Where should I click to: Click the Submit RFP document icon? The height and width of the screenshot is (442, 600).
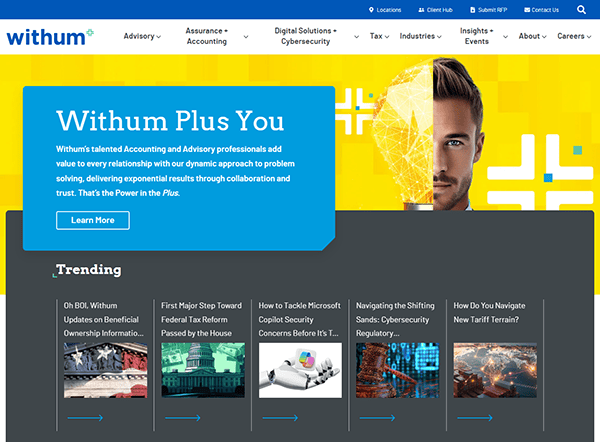coord(473,10)
